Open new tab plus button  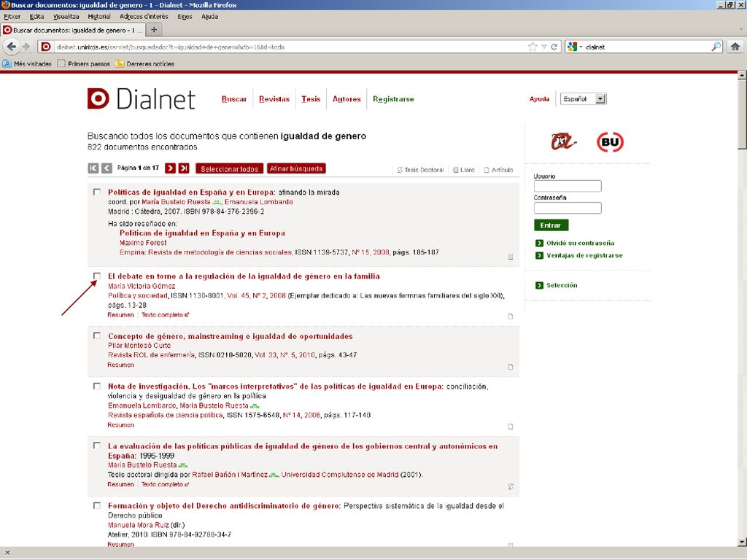(154, 29)
